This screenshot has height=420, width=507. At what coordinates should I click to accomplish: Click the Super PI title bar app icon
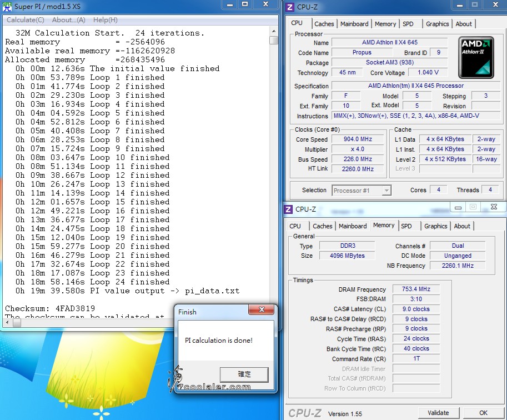tap(7, 7)
